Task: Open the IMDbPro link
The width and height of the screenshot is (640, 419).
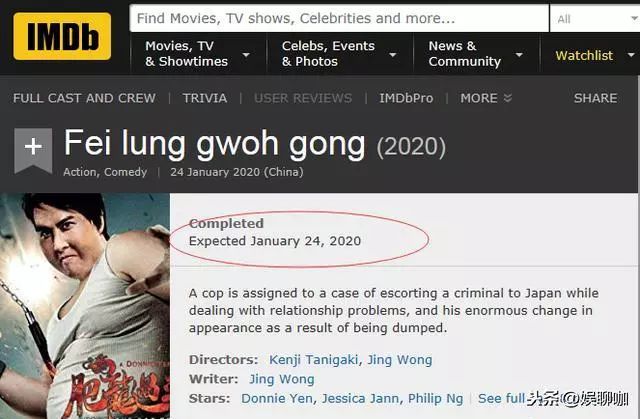Action: 406,98
